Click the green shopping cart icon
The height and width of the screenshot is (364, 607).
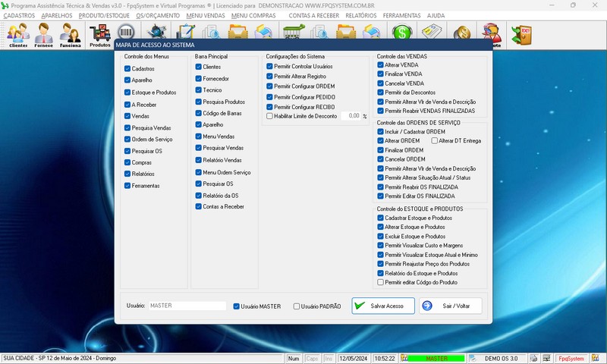click(292, 33)
